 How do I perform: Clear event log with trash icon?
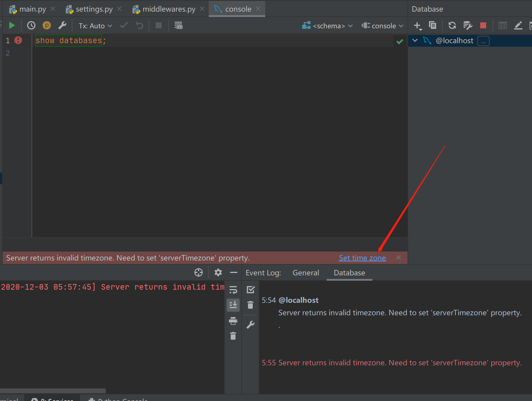tap(250, 305)
